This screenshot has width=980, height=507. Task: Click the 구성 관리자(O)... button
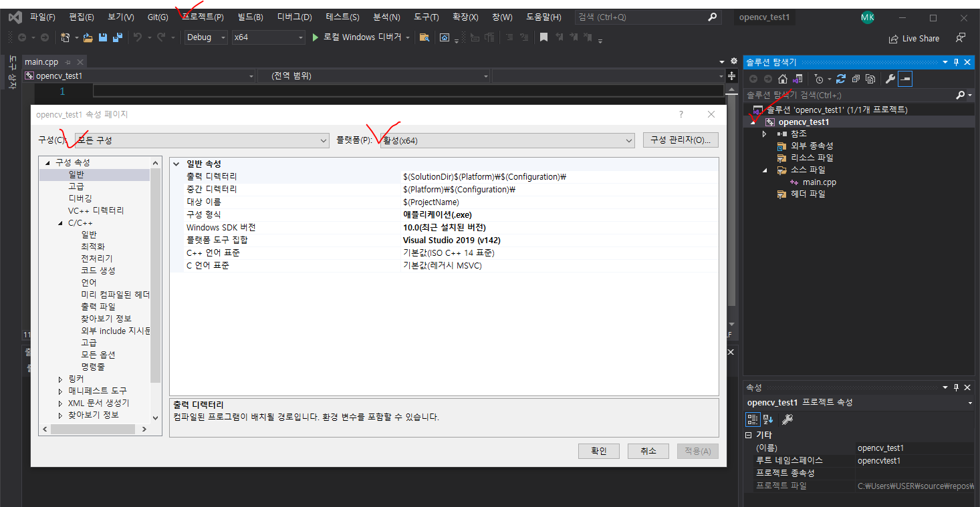coord(681,140)
